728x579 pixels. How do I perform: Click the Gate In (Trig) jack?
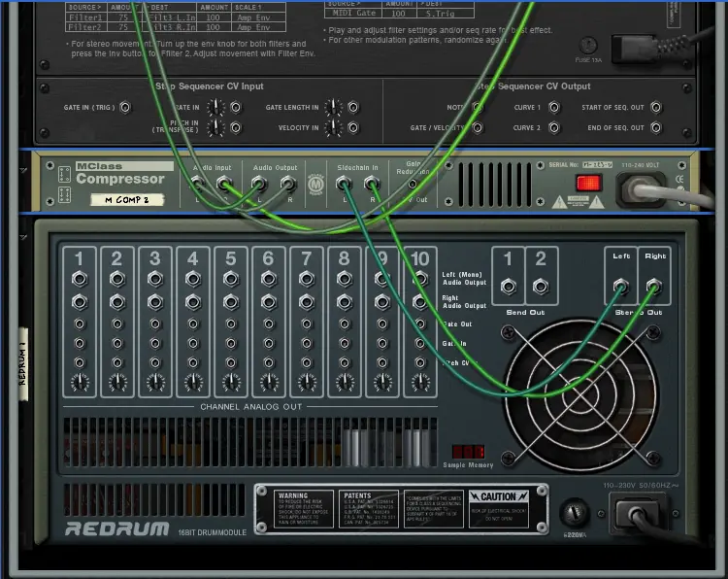click(125, 107)
